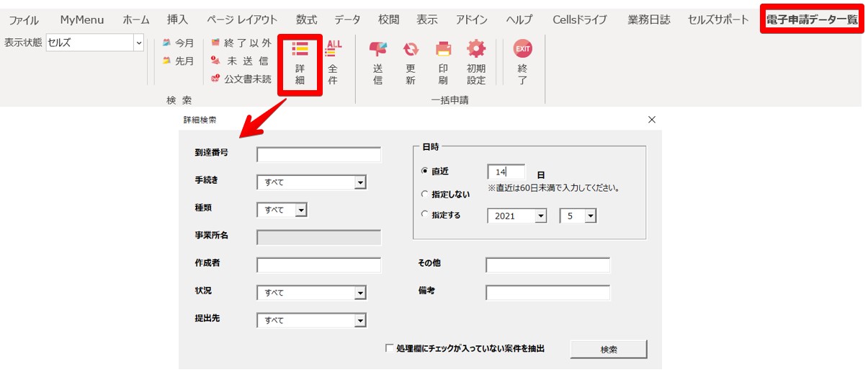Expand the 状況 dropdown
The image size is (868, 375).
360,293
